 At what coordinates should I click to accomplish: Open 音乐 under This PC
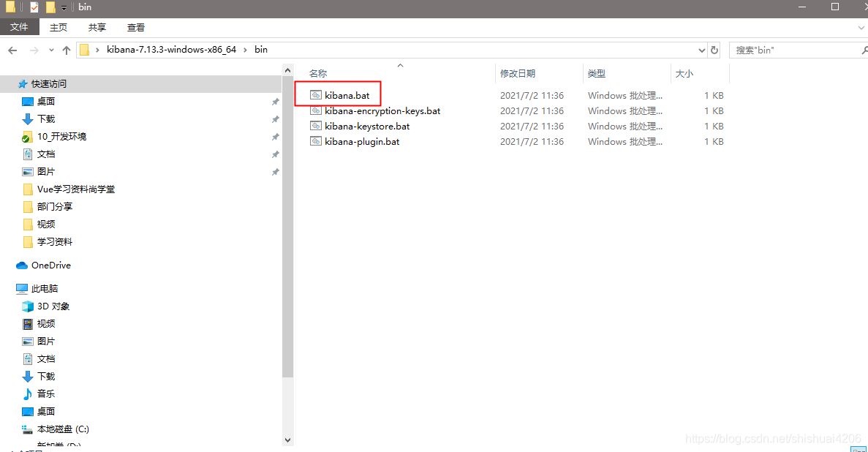tap(46, 393)
